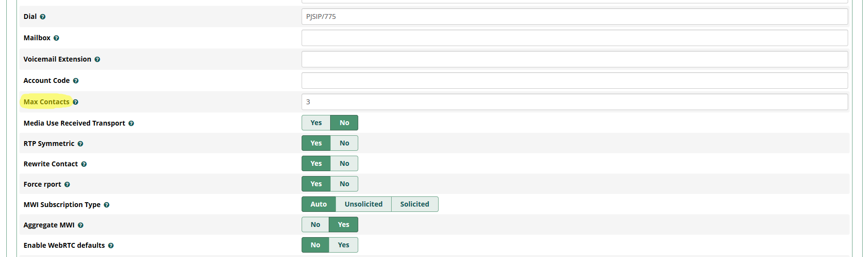Click into the Mailbox text field
Viewport: 868px width, 257px height.
click(x=575, y=38)
